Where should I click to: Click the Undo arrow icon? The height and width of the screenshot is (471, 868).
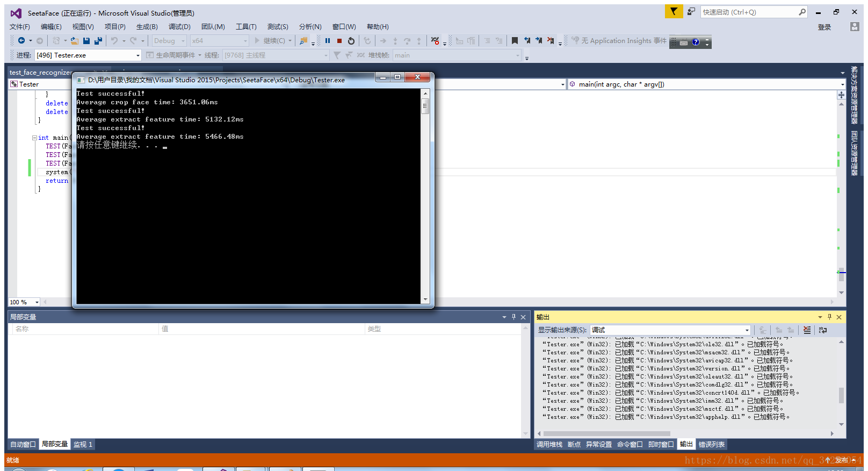(114, 41)
